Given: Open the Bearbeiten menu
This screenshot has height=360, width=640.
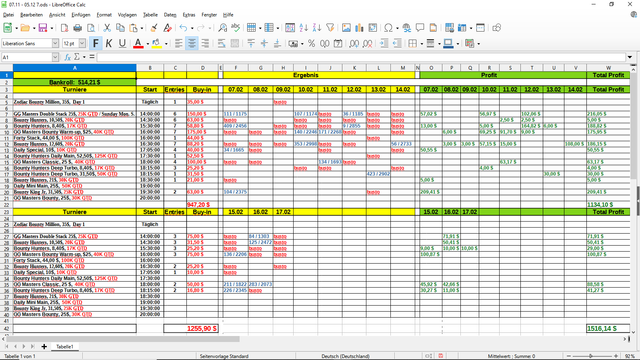Looking at the screenshot, I should pyautogui.click(x=31, y=15).
